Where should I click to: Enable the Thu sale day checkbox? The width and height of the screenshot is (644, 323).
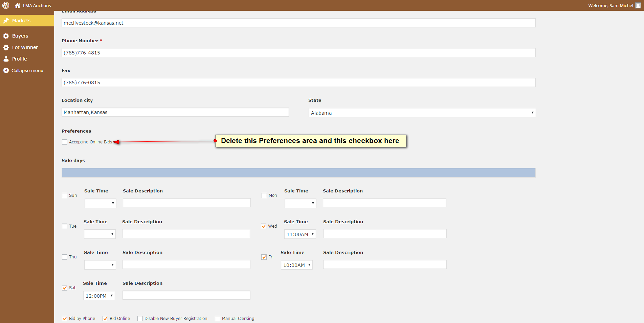pos(65,257)
